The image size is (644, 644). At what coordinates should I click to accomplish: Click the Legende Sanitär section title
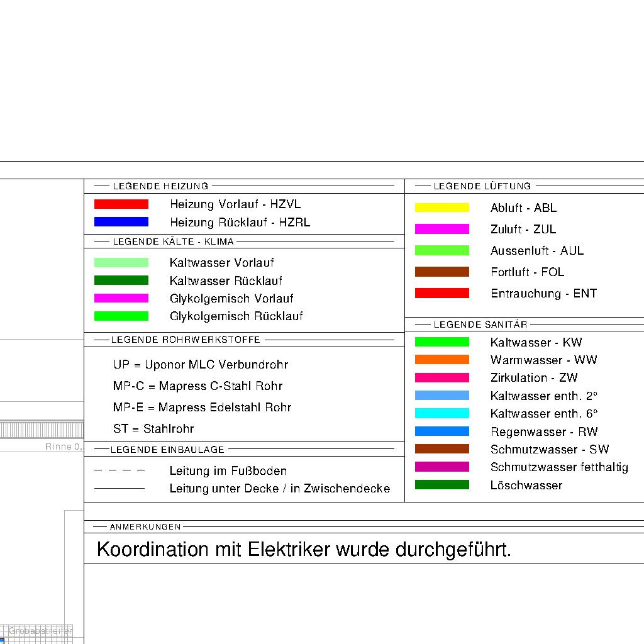click(480, 325)
